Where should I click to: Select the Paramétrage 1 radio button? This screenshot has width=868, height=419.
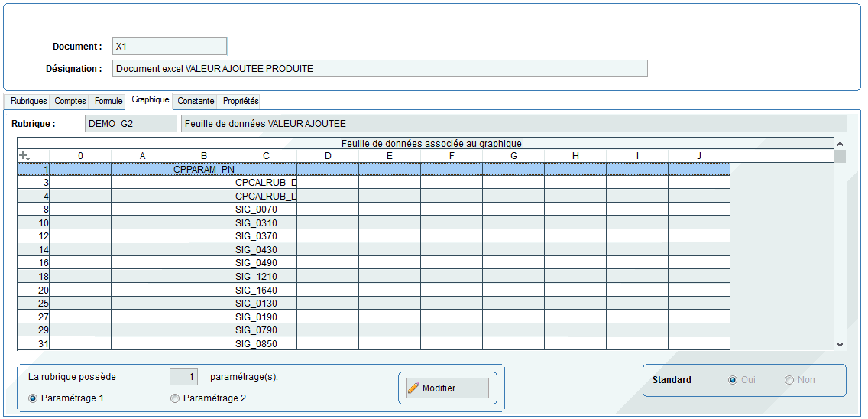pyautogui.click(x=33, y=398)
